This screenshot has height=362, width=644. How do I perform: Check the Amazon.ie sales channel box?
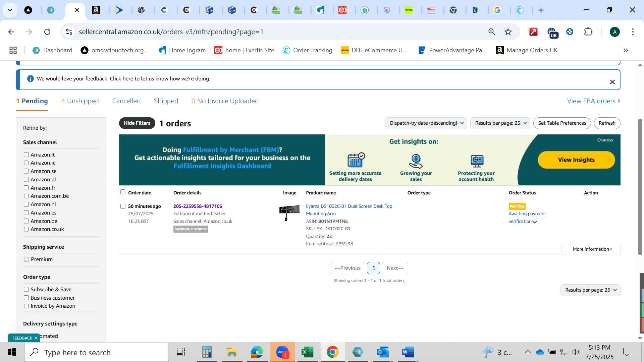[26, 163]
